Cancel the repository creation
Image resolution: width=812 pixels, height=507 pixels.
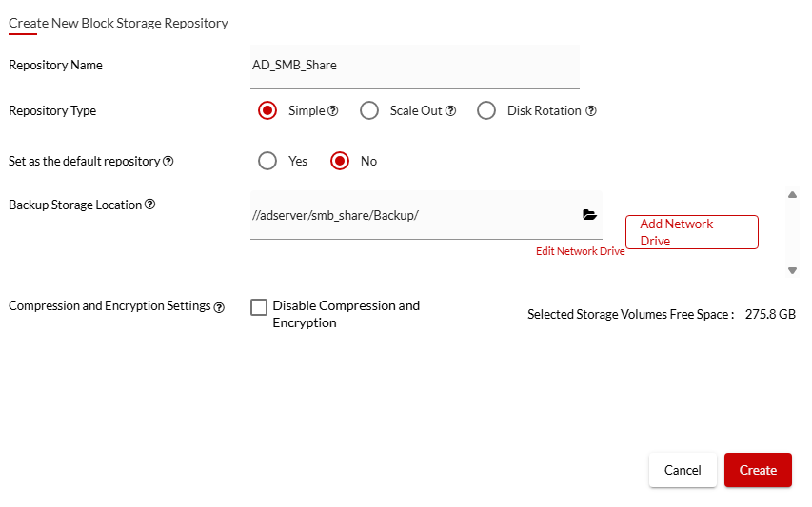683,470
